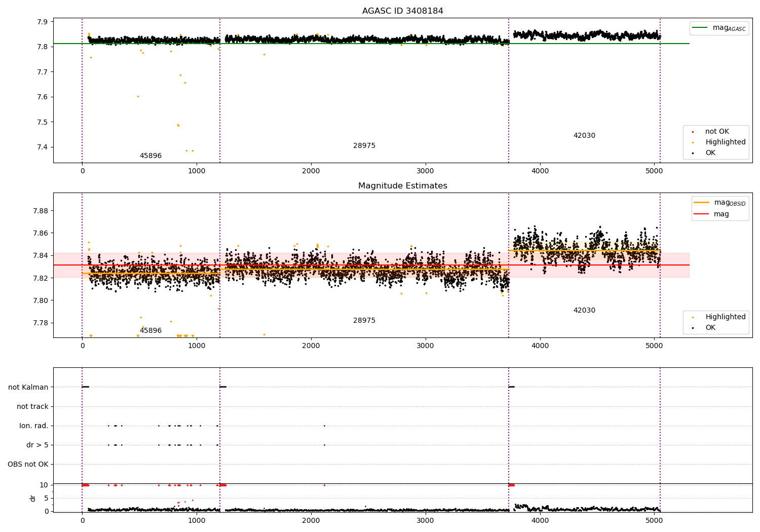Click the 'not track' row label
Viewport: 760px width, 532px height.
click(32, 406)
